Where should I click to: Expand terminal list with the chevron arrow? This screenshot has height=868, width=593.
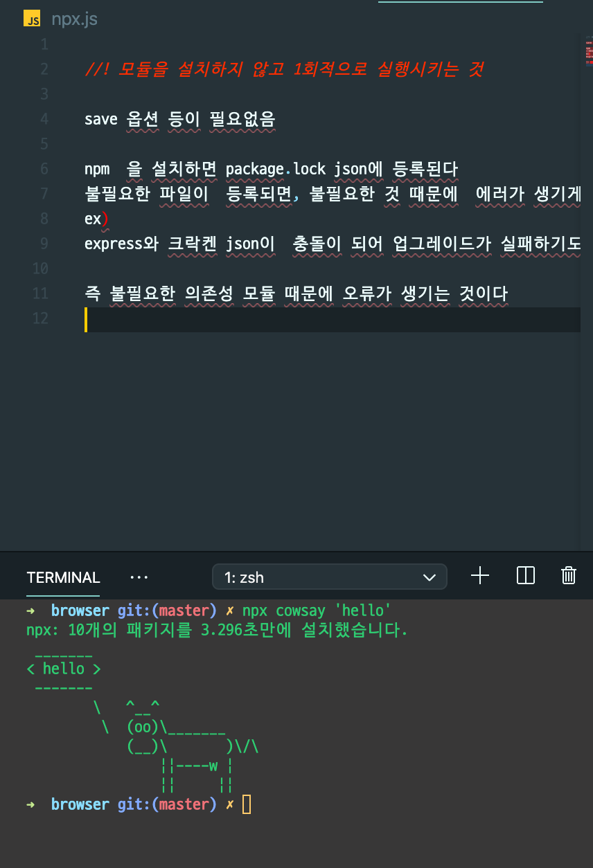(x=430, y=577)
